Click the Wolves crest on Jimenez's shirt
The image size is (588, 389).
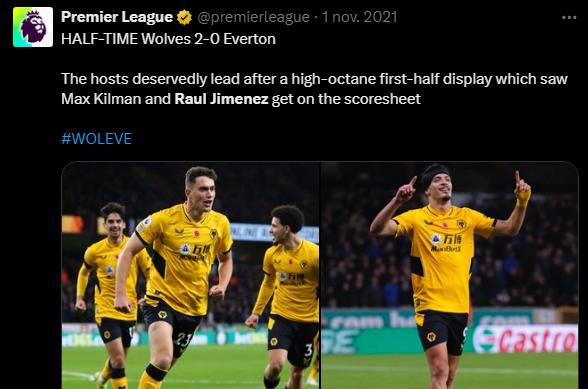pos(461,224)
